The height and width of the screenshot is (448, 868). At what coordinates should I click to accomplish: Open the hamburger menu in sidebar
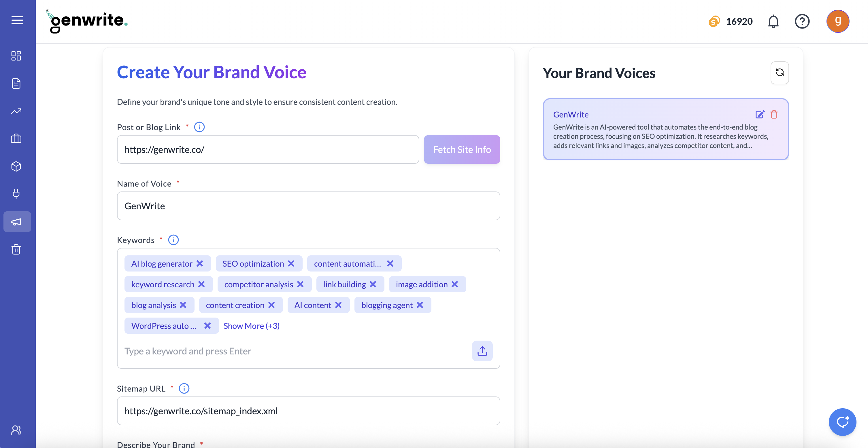pyautogui.click(x=17, y=20)
